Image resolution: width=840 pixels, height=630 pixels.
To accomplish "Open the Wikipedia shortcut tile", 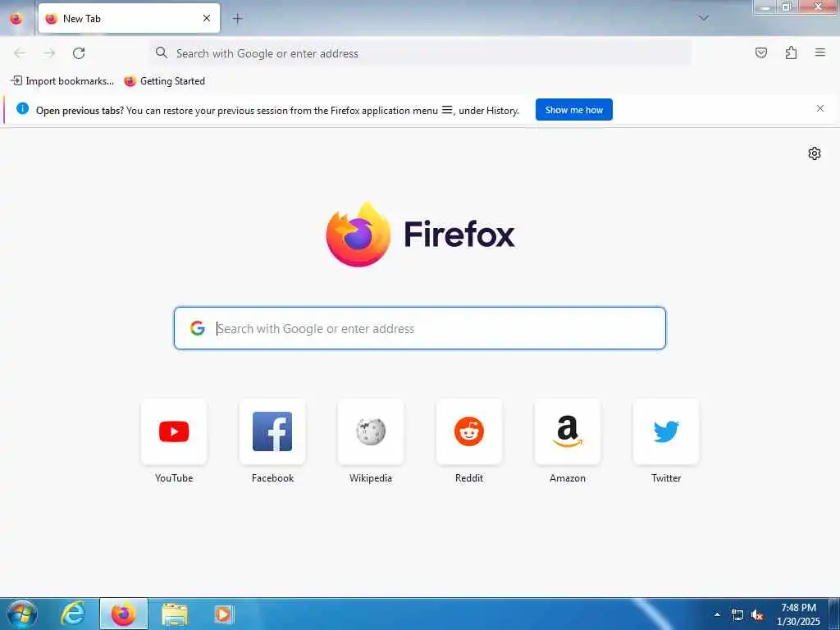I will [x=371, y=431].
